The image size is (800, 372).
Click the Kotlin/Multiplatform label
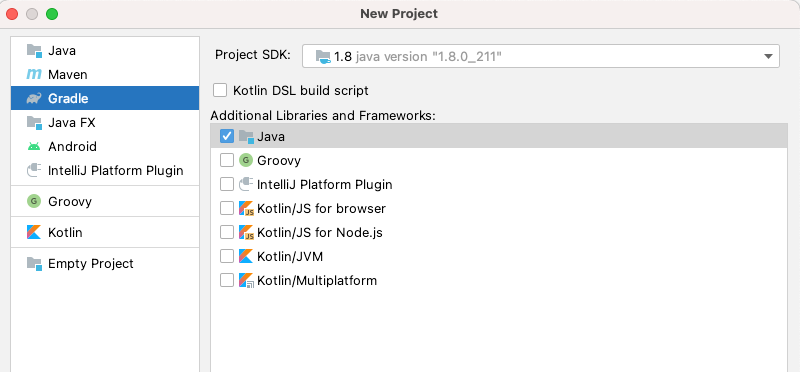[x=317, y=281]
